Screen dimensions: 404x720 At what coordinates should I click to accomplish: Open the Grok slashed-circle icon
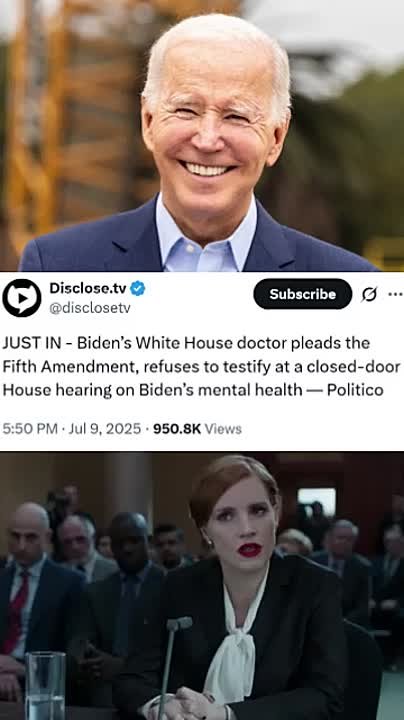click(368, 294)
